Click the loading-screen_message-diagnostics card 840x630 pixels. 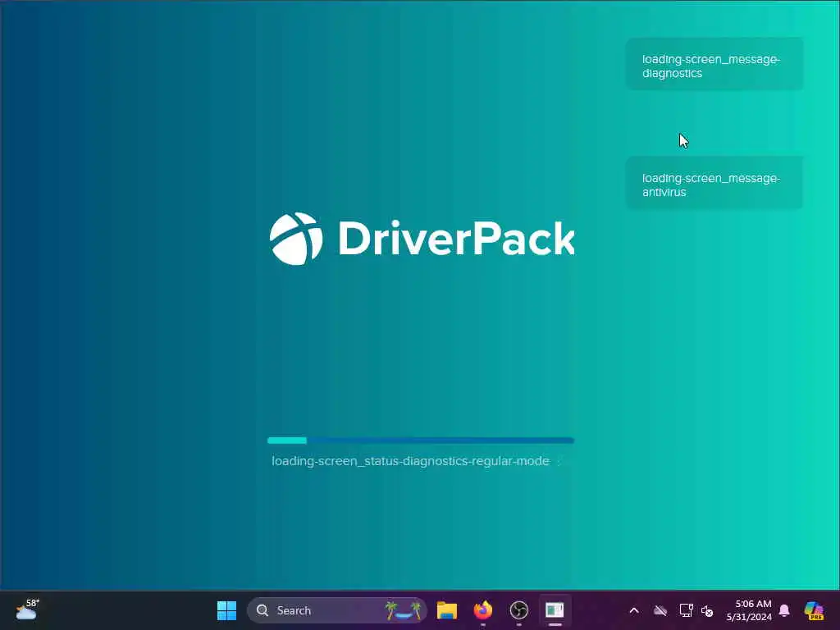[x=714, y=64]
